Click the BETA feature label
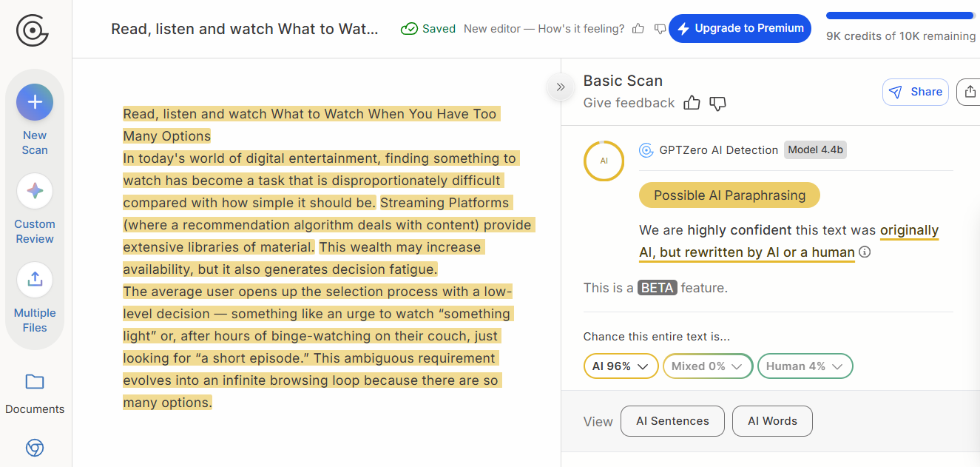The image size is (980, 467). [x=658, y=288]
